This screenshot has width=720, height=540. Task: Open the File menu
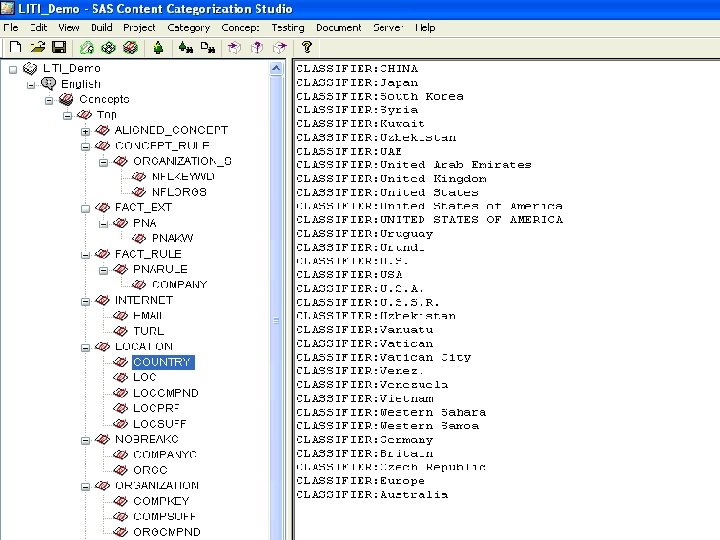pyautogui.click(x=11, y=28)
